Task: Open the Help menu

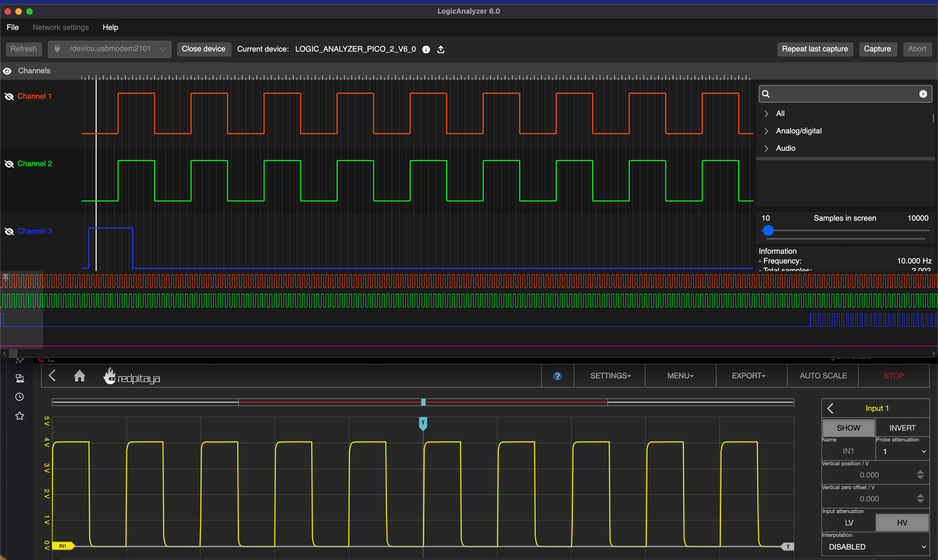Action: pyautogui.click(x=110, y=28)
